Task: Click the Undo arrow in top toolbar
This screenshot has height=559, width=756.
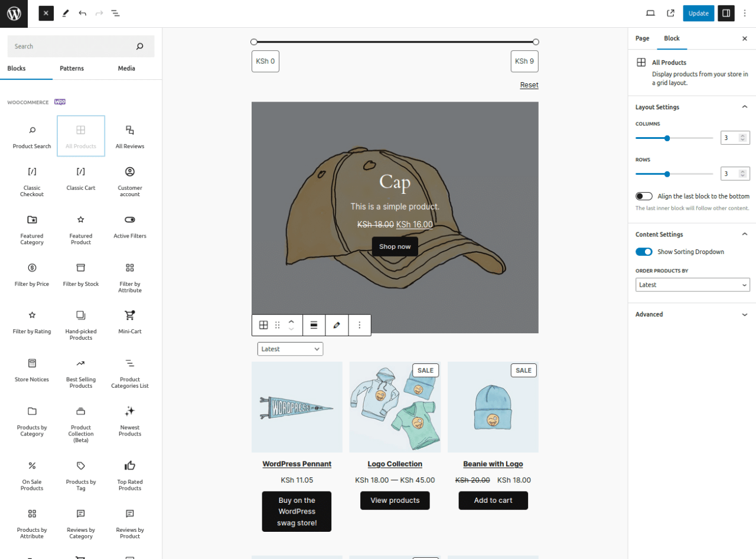Action: tap(83, 13)
